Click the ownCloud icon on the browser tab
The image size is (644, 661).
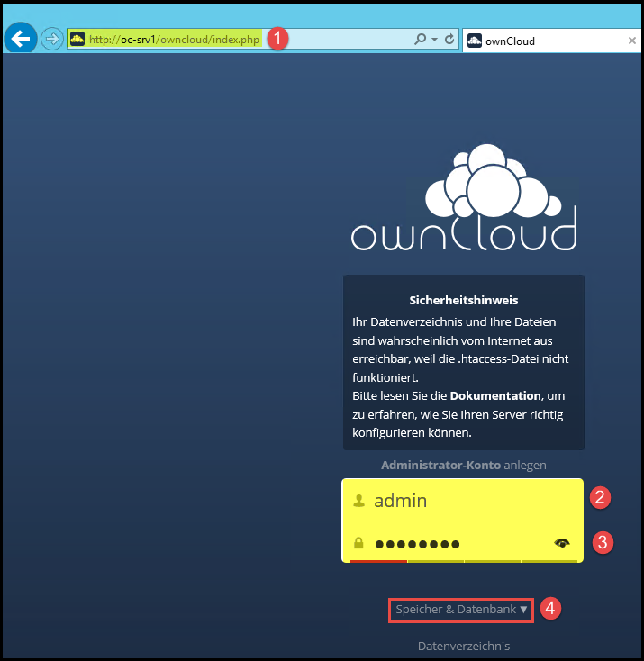(x=475, y=41)
